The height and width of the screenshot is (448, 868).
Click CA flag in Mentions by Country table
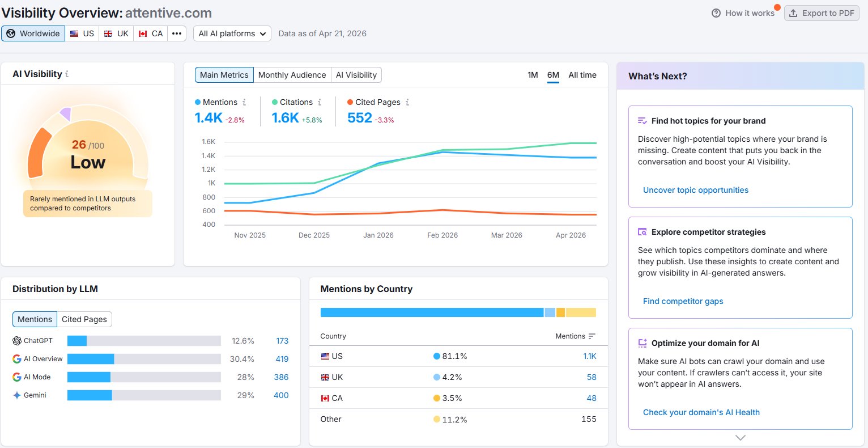click(325, 399)
